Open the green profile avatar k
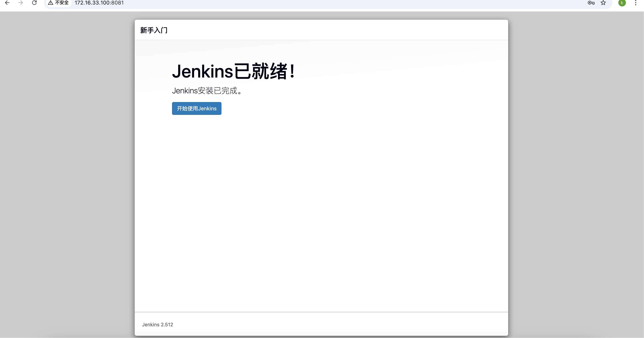Image resolution: width=644 pixels, height=338 pixels. 622,3
